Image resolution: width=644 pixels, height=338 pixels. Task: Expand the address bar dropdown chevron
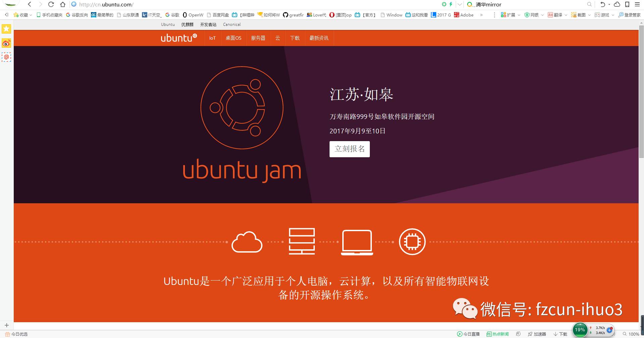click(460, 4)
